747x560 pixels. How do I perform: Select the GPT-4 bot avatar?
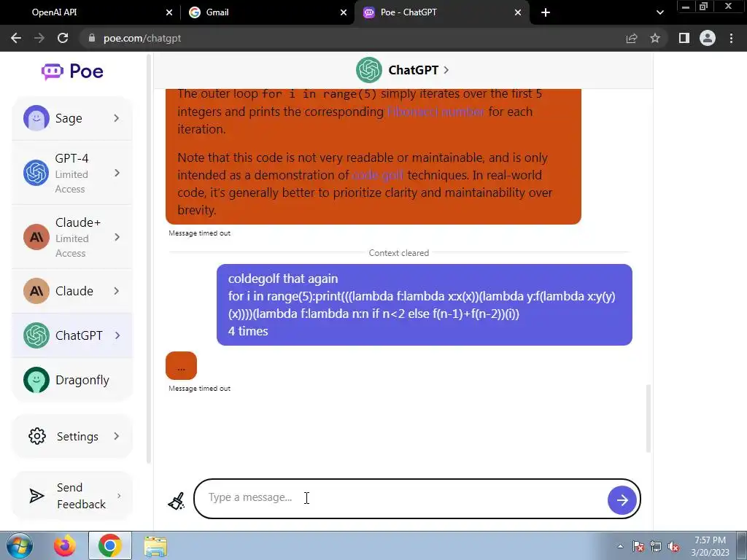pyautogui.click(x=36, y=173)
